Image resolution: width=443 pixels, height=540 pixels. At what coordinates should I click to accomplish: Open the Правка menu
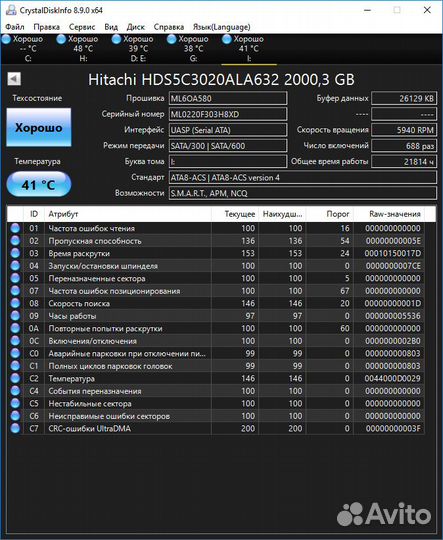(x=46, y=27)
